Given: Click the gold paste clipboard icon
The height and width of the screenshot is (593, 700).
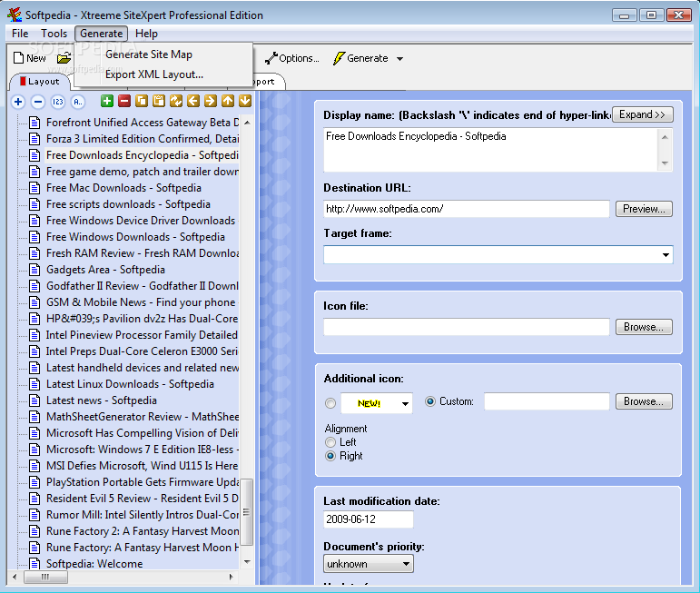Looking at the screenshot, I should pos(159,101).
